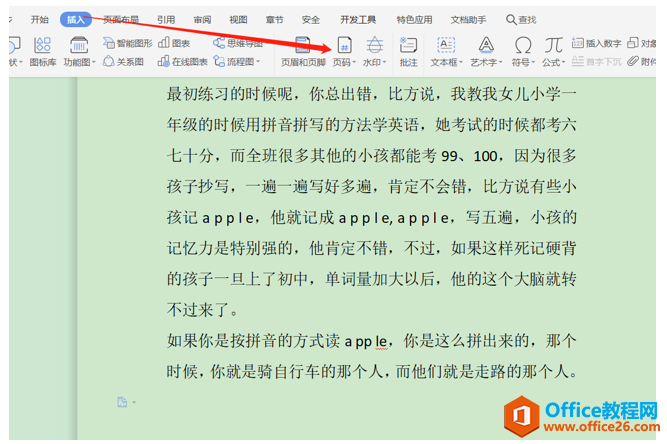Image resolution: width=667 pixels, height=444 pixels.
Task: Insert a 智能图形 smart graphic
Action: (128, 43)
